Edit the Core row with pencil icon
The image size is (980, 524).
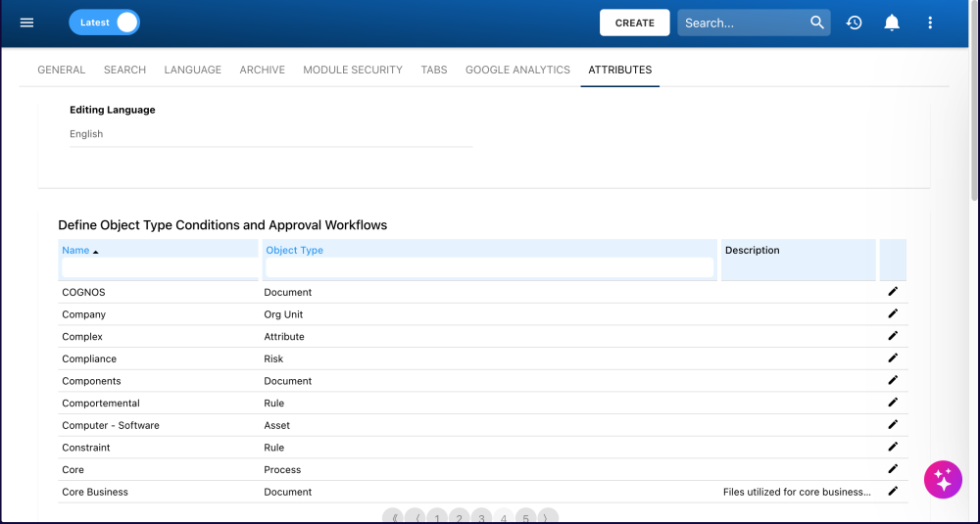pos(893,469)
